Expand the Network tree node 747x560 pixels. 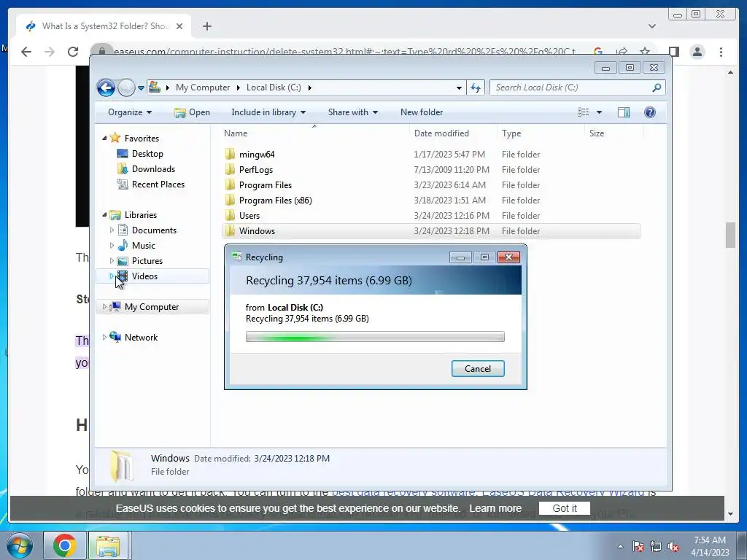104,337
